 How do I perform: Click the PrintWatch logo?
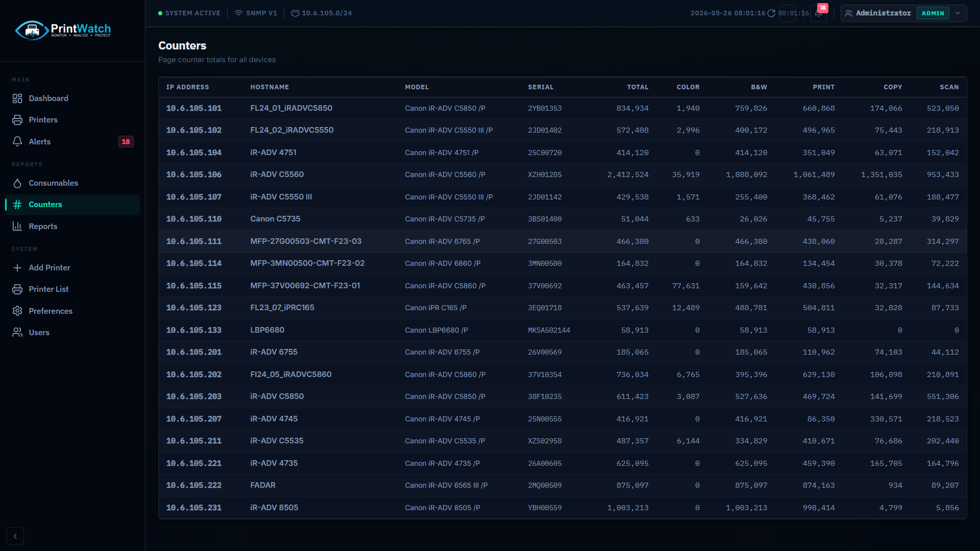coord(63,30)
